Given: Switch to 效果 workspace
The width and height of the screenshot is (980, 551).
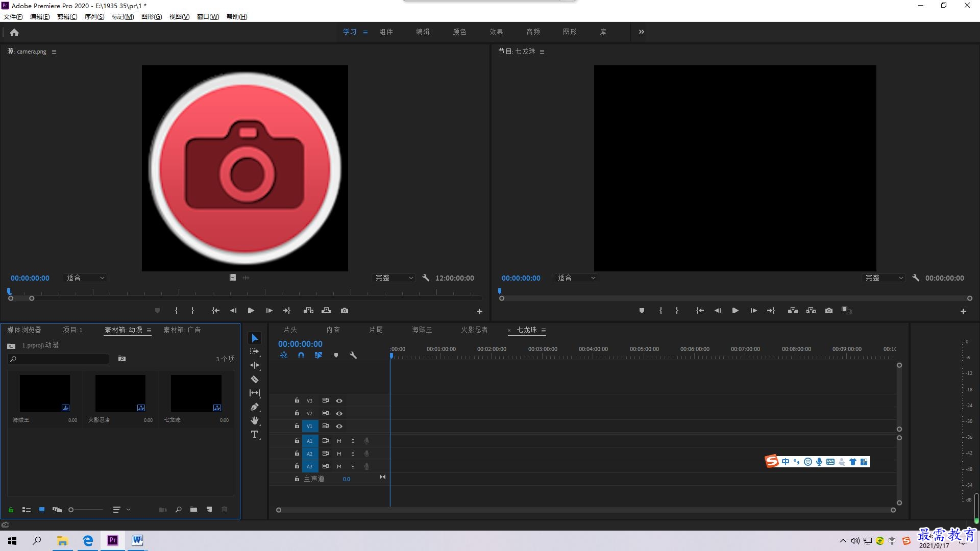Looking at the screenshot, I should (496, 32).
